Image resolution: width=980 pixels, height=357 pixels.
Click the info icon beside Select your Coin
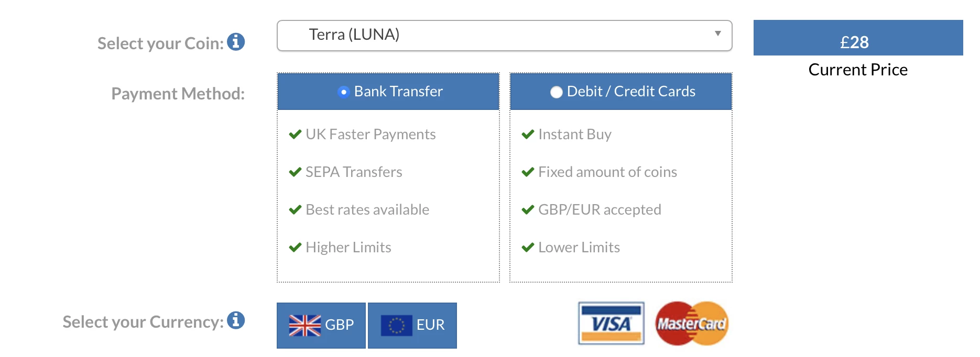(x=236, y=42)
